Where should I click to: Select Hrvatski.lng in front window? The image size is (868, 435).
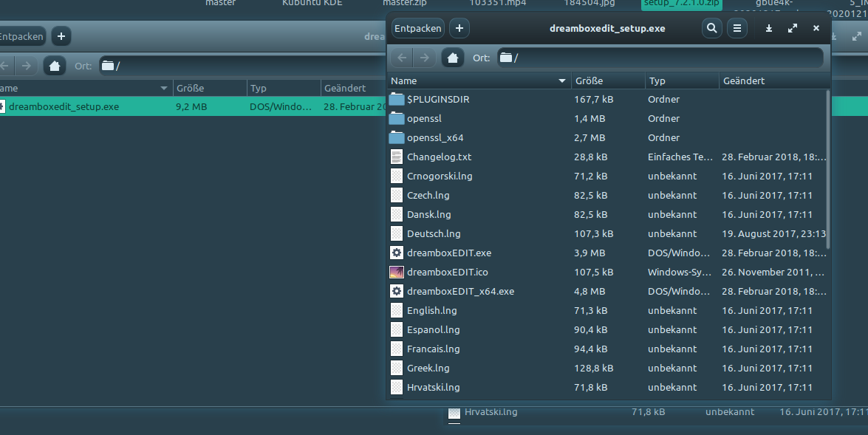tap(606, 388)
